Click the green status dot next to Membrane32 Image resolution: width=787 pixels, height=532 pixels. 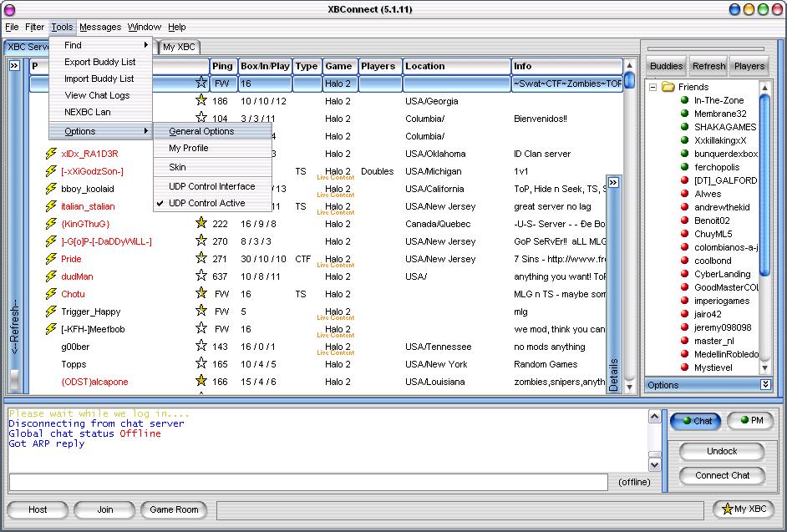coord(684,114)
